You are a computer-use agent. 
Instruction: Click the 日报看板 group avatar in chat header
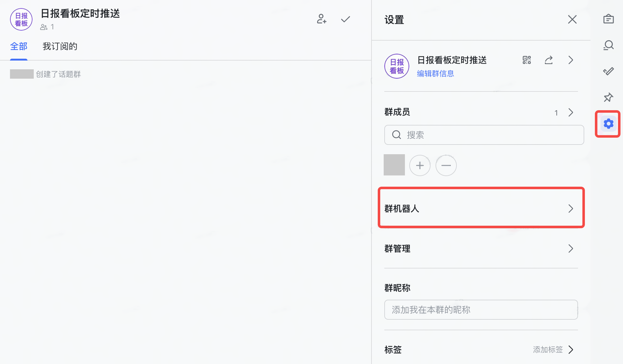[x=21, y=19]
